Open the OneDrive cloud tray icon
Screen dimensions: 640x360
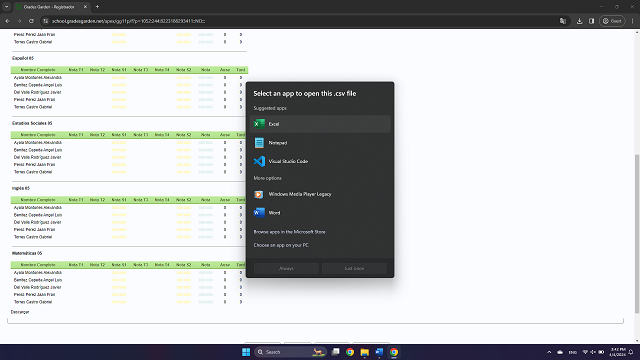click(560, 352)
